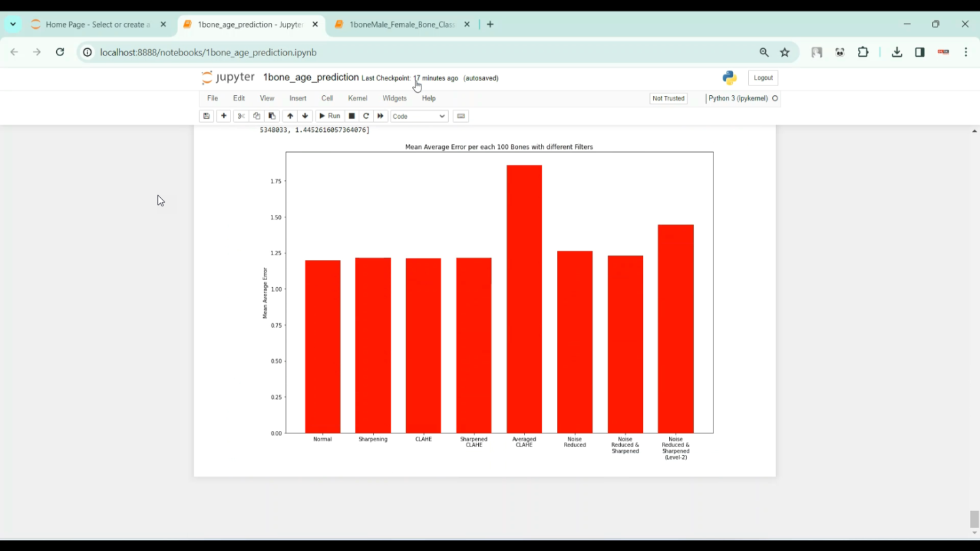The height and width of the screenshot is (551, 980).
Task: Interrupt the kernel with stop icon
Action: (351, 116)
